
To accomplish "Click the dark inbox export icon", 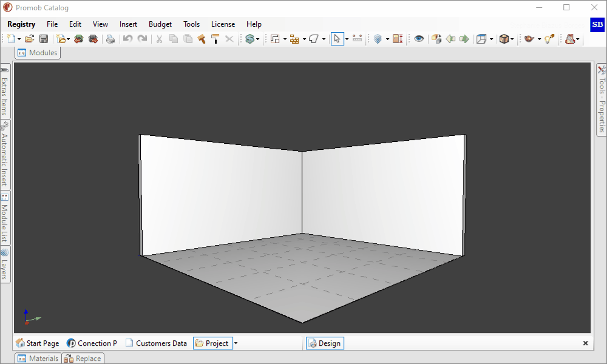I will click(93, 39).
